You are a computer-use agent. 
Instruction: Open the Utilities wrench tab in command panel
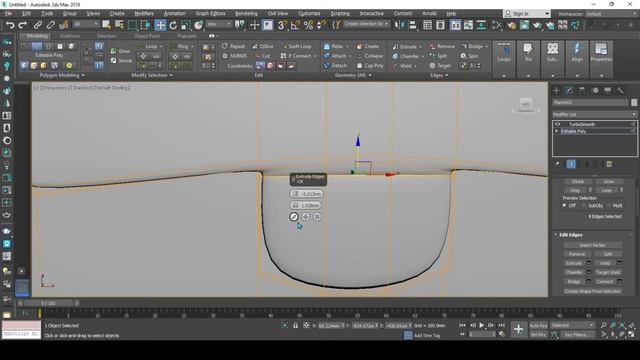pyautogui.click(x=620, y=90)
